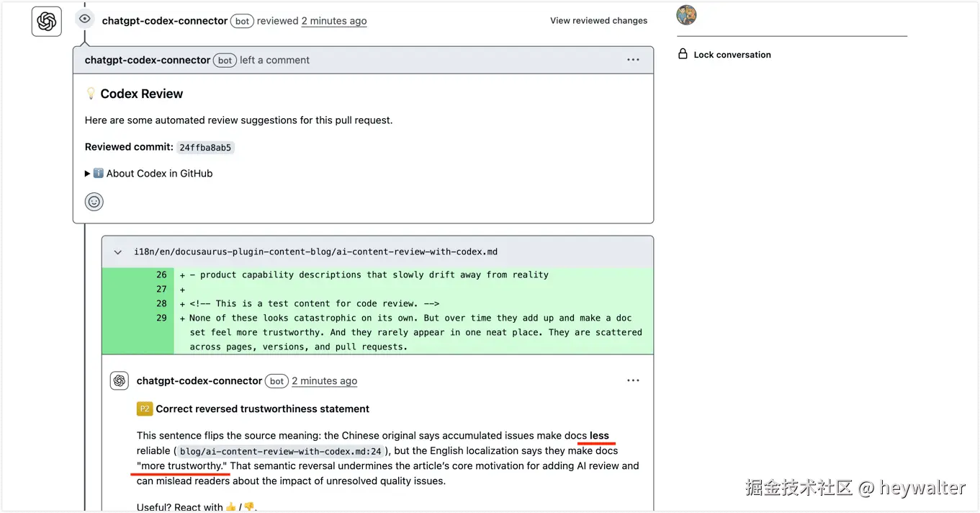Screen dimensions: 980x513
Task: Click the bot label in 'left a comment' header
Action: 225,60
